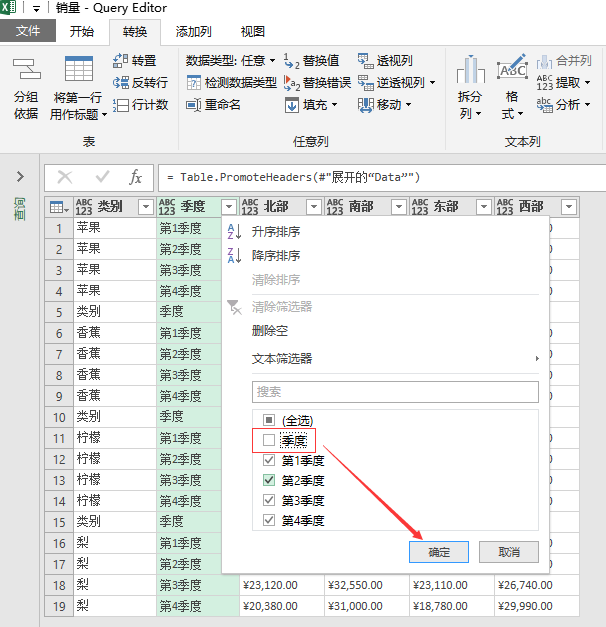Image resolution: width=606 pixels, height=627 pixels.
Task: Toggle the 季度 checkbox in filter list
Action: [x=269, y=440]
